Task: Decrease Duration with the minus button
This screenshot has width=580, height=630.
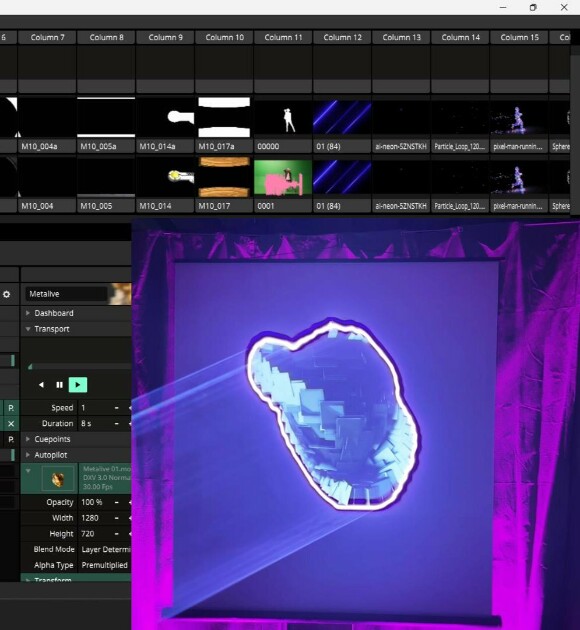Action: (x=116, y=423)
